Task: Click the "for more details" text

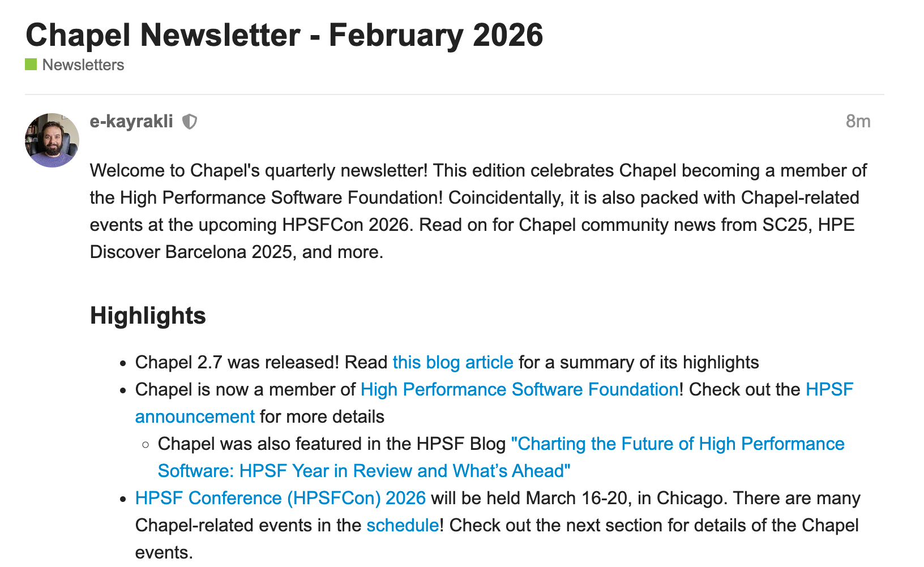Action: tap(322, 417)
